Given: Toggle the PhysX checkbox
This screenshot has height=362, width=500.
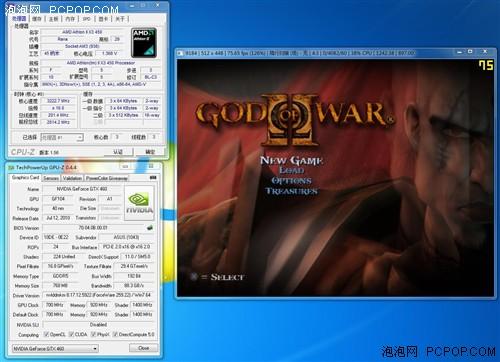Looking at the screenshot, I should [x=93, y=334].
